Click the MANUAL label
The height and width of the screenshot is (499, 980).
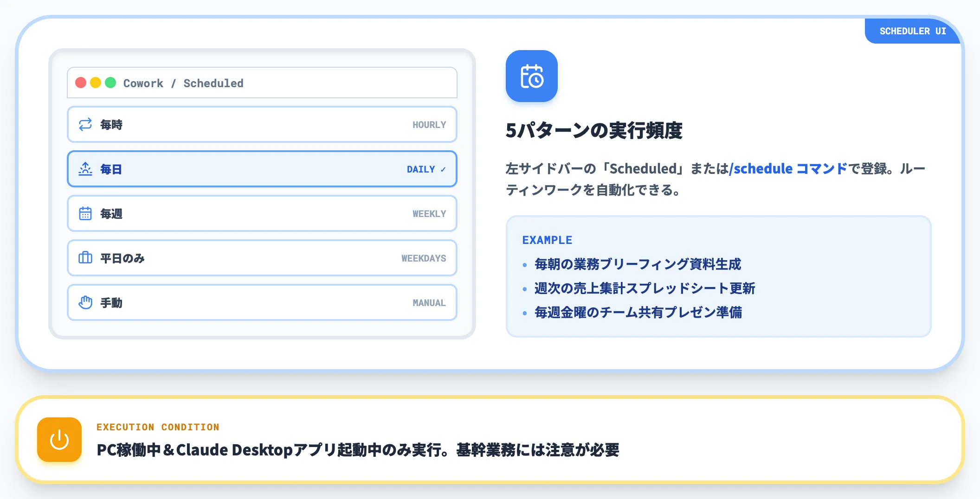tap(429, 303)
